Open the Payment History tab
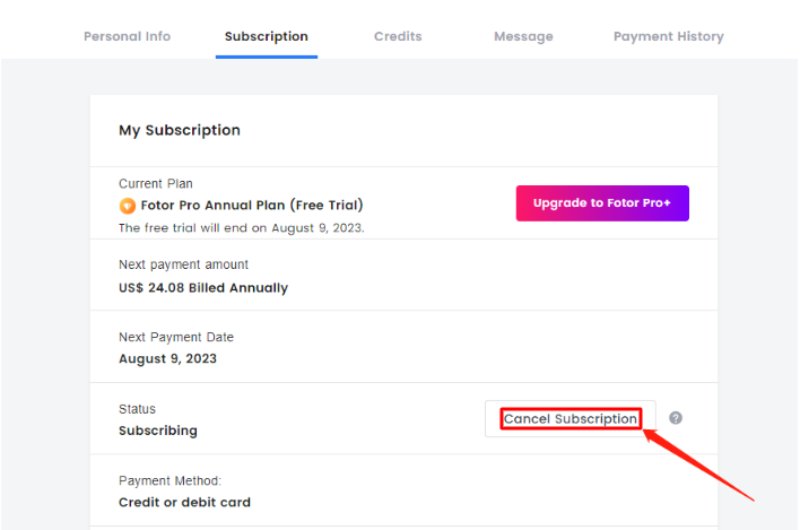Screen dimensions: 800x530 pos(668,36)
